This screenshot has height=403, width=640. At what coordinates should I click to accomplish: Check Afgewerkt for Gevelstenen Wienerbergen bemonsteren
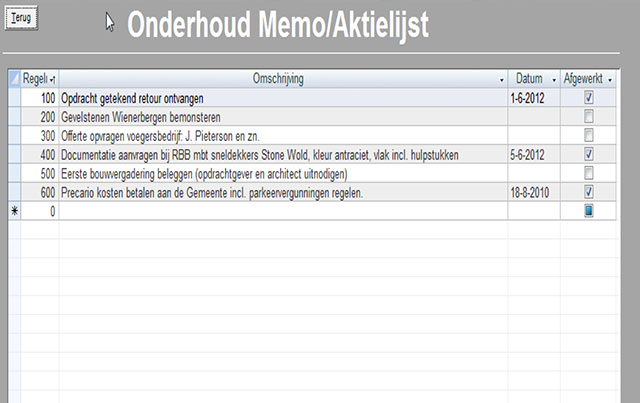click(x=589, y=117)
